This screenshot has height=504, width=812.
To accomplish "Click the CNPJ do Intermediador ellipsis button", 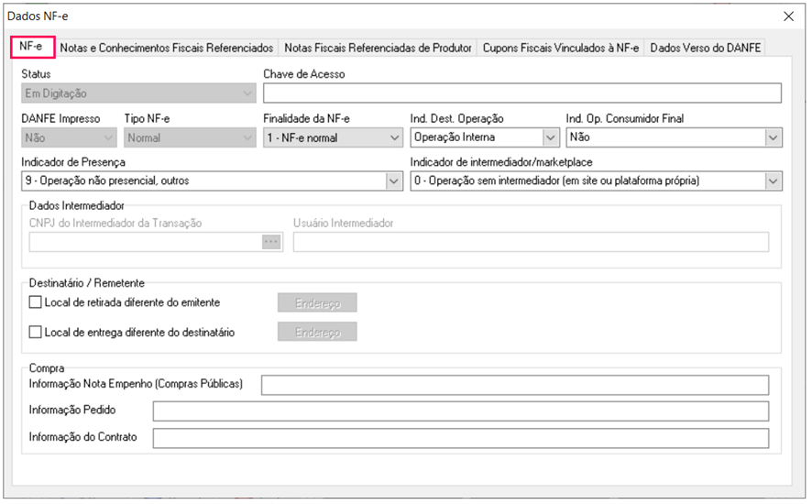I will pos(270,242).
